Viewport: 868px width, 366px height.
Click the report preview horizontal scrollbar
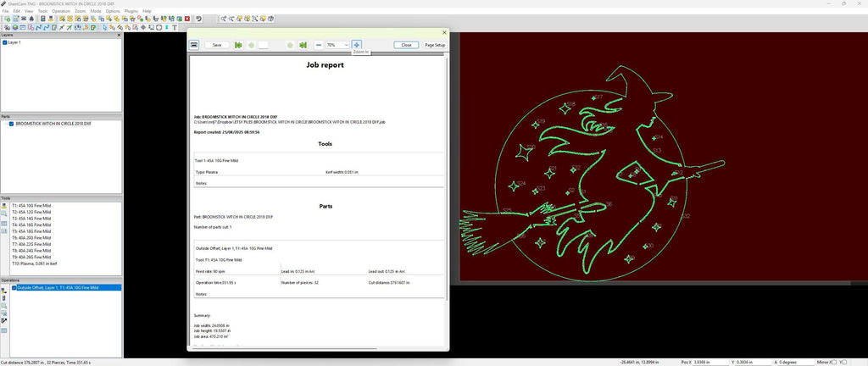(285, 349)
